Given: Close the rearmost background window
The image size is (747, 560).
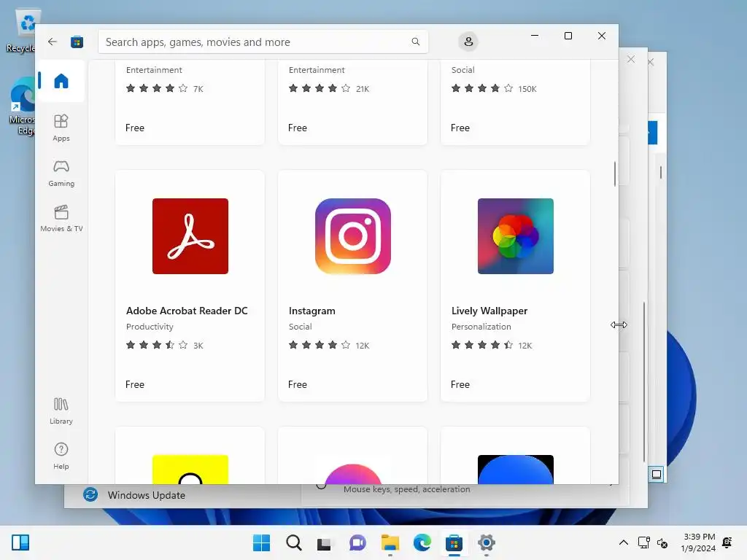Looking at the screenshot, I should pos(651,62).
